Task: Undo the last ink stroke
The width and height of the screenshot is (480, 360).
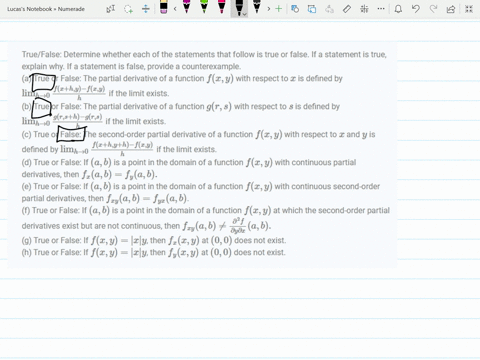Action: click(x=415, y=9)
